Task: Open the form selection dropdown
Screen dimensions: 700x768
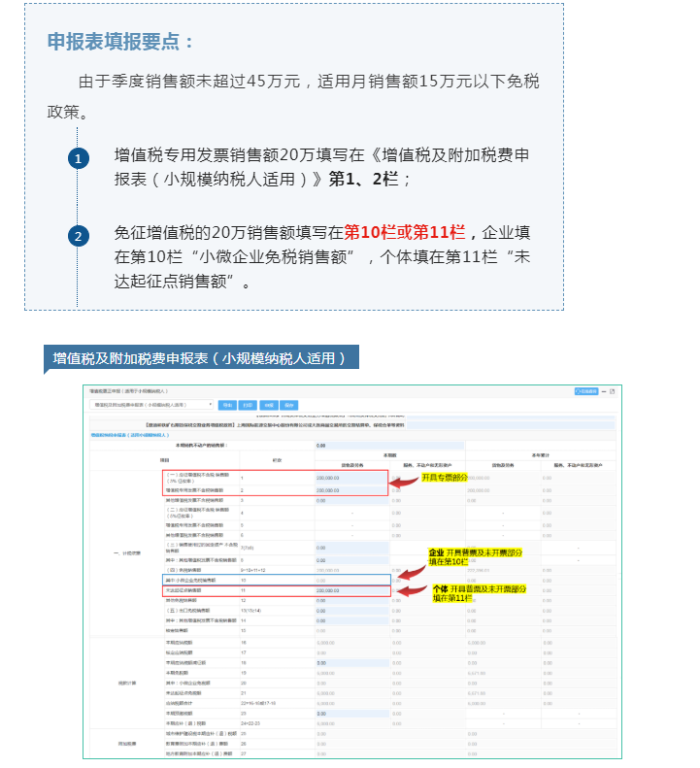Action: click(x=151, y=404)
